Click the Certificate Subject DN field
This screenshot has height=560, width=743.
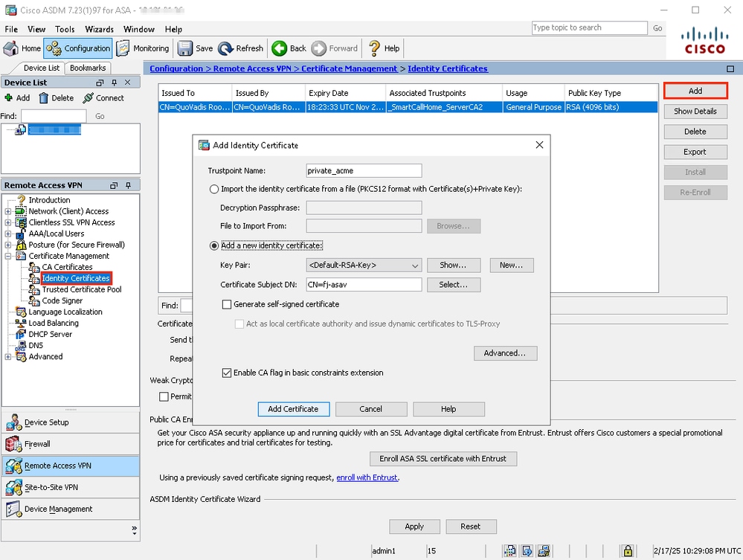[x=364, y=285]
